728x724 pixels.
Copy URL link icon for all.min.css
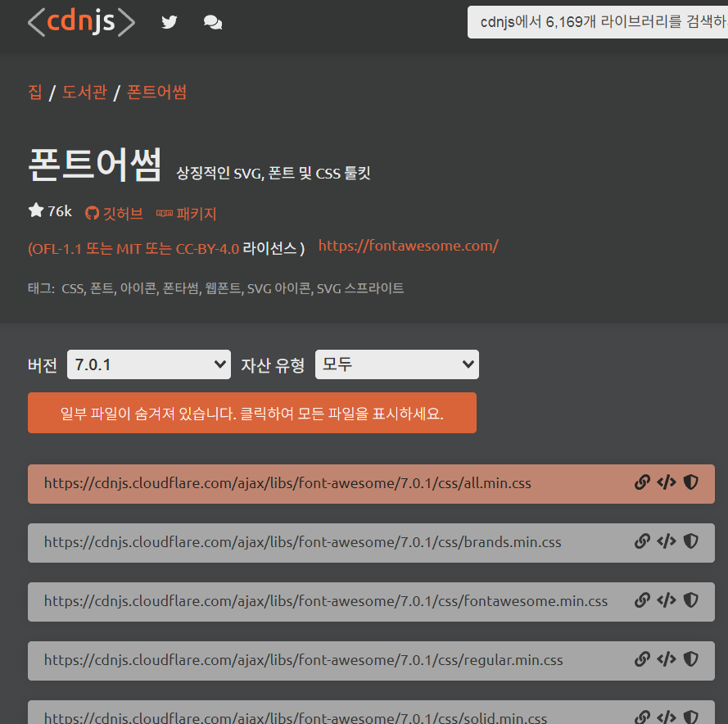[x=643, y=482]
